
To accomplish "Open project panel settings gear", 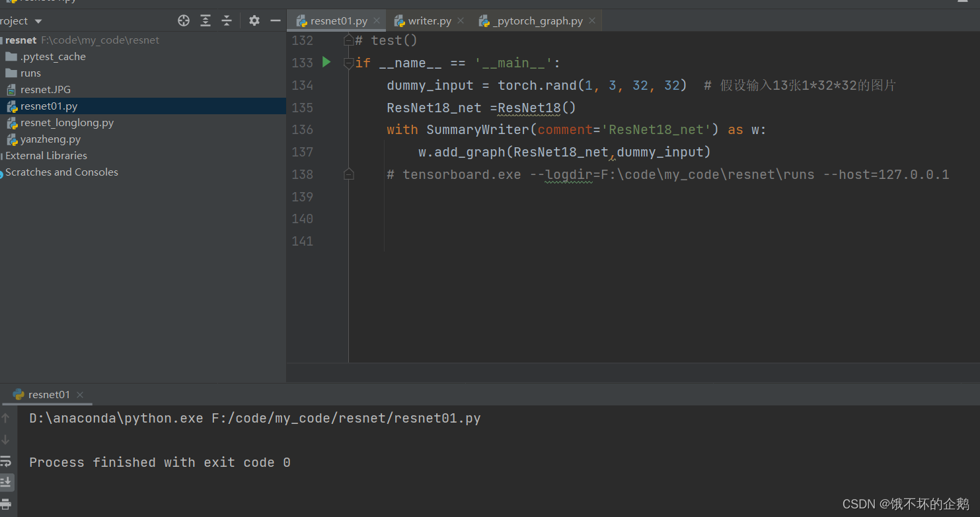I will point(254,20).
